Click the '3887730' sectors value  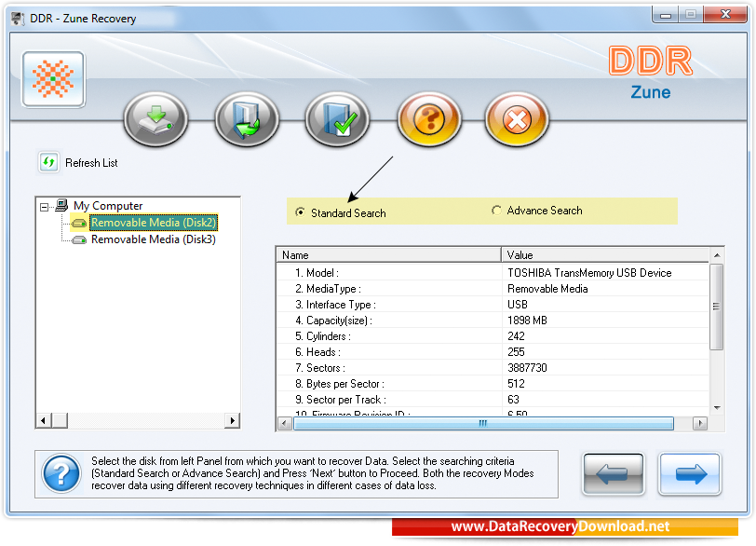(x=527, y=368)
